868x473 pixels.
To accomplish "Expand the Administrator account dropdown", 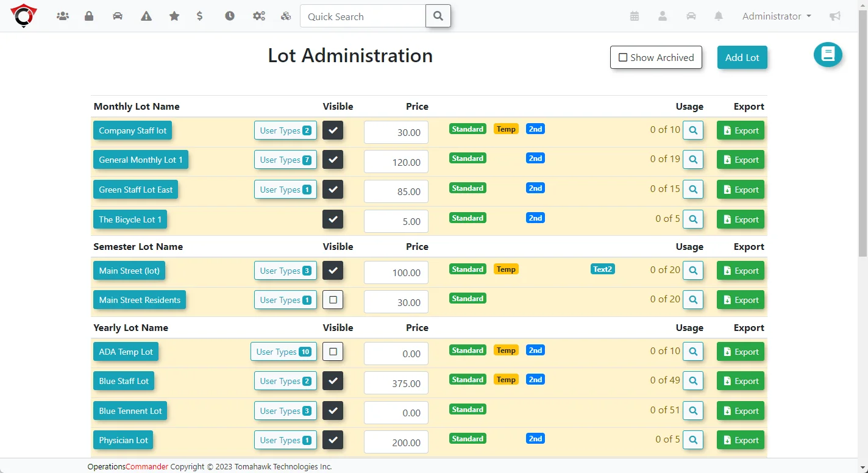I will pyautogui.click(x=776, y=16).
